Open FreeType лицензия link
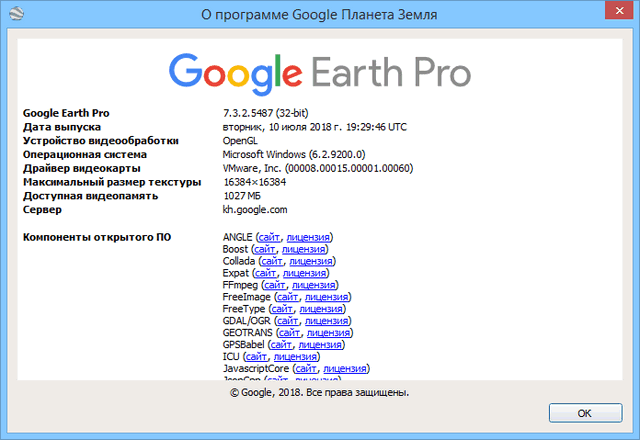Viewport: 640px width, 440px height. pos(321,309)
